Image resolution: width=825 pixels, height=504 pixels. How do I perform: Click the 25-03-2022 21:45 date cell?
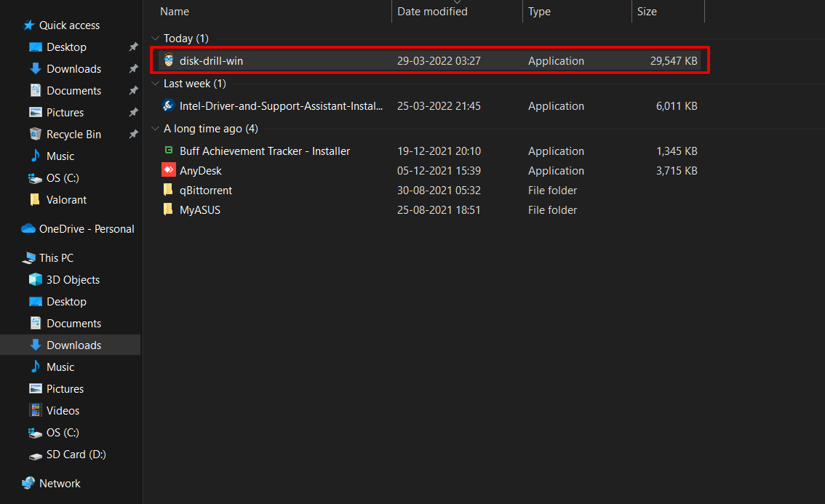tap(439, 105)
